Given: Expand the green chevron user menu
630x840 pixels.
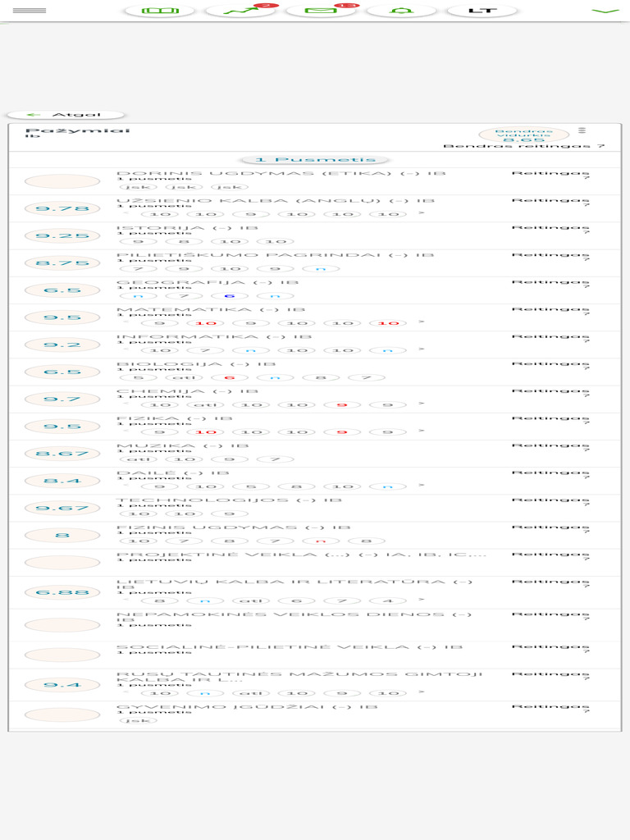Looking at the screenshot, I should point(605,11).
